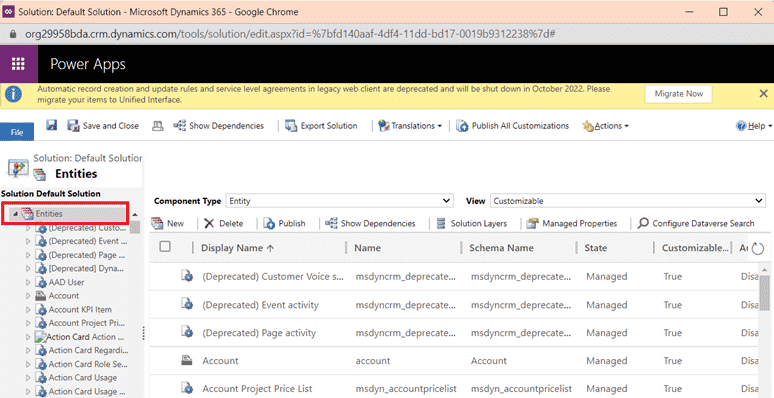This screenshot has height=398, width=774.
Task: Expand (Deprecated) Page tree node
Action: pyautogui.click(x=28, y=255)
